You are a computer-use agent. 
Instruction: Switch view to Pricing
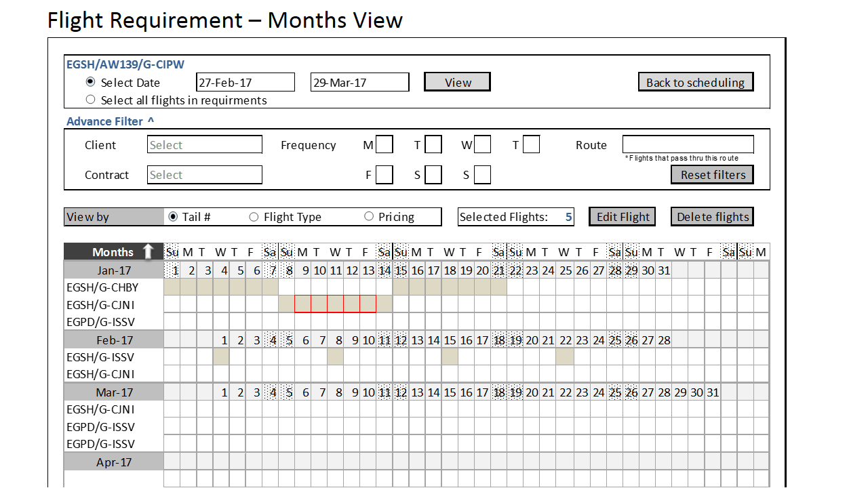click(x=369, y=217)
